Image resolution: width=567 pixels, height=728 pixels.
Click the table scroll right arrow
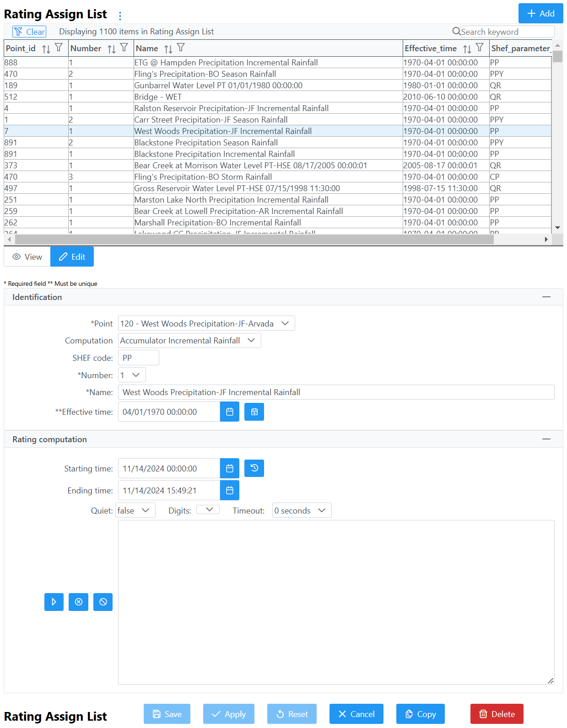click(x=546, y=240)
